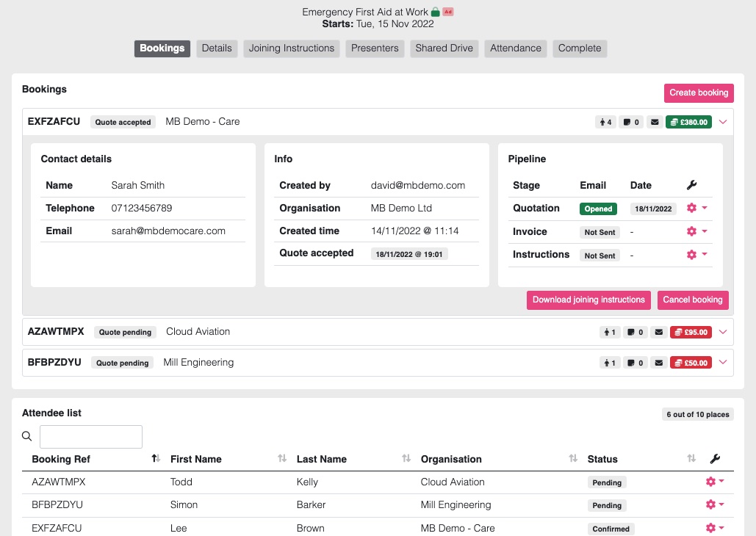Switch to the Joining Instructions tab
Image resolution: width=756 pixels, height=536 pixels.
pos(292,48)
